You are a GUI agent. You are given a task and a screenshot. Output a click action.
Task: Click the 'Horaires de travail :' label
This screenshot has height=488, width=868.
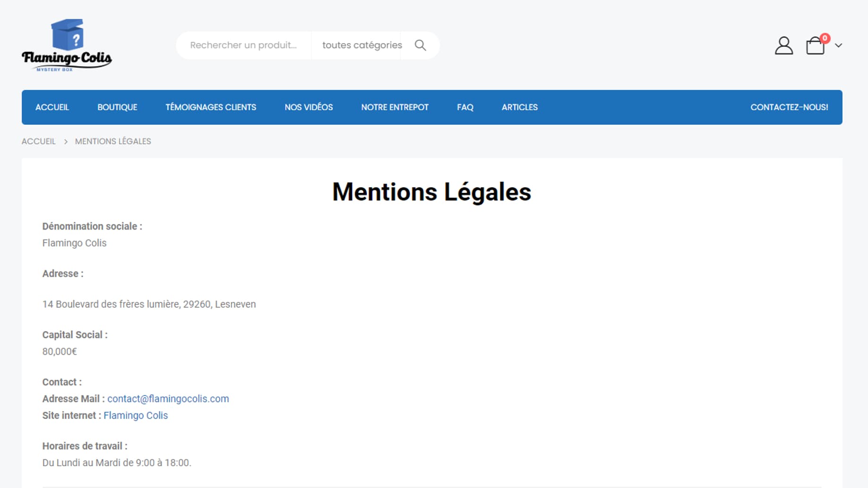point(85,446)
